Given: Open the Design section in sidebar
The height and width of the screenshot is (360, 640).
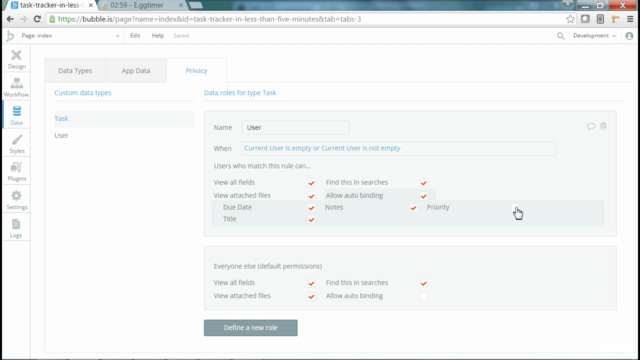Looking at the screenshot, I should [16, 60].
